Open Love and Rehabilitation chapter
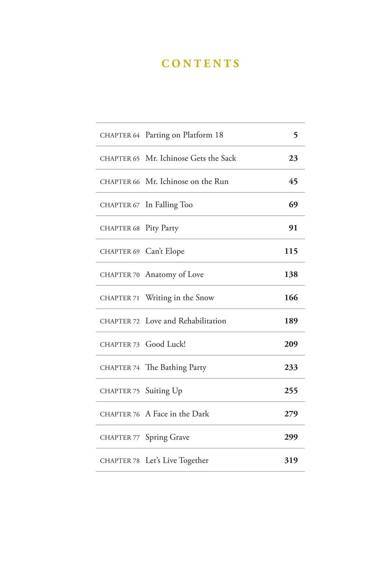Viewport: 392px width, 563px height. [x=200, y=321]
